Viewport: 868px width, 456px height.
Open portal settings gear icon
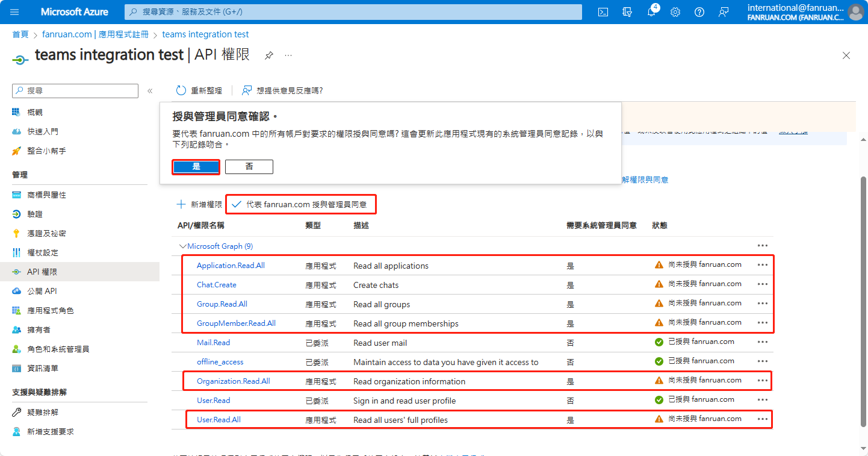(x=675, y=12)
